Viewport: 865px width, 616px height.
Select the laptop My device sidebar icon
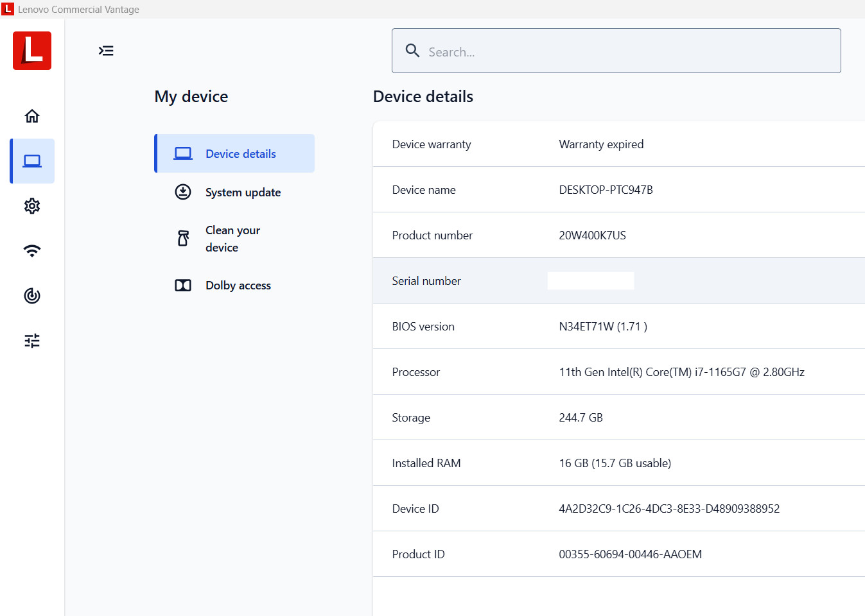pos(32,161)
